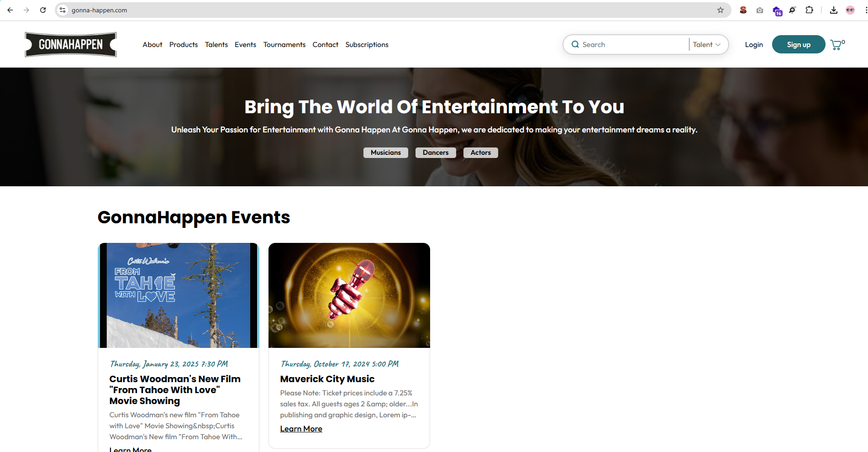868x452 pixels.
Task: Click the browser forward arrow
Action: [x=26, y=10]
